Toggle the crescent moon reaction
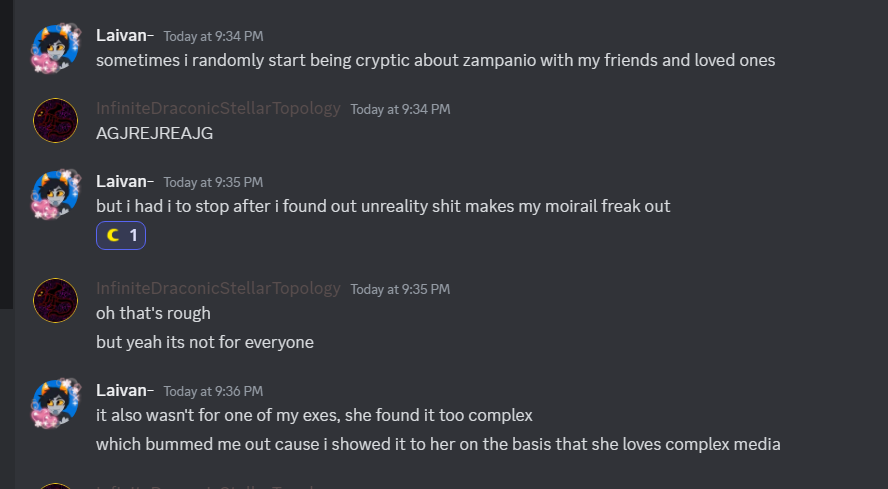 [x=121, y=236]
